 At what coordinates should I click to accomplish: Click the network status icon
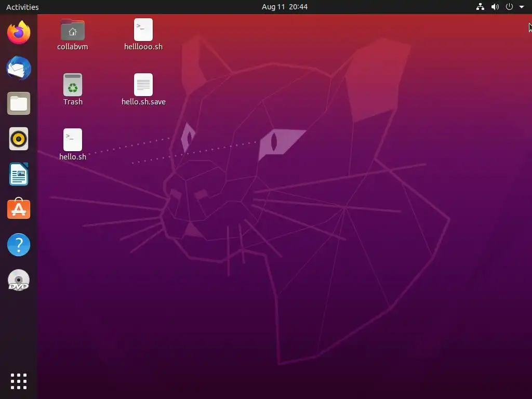click(x=480, y=7)
